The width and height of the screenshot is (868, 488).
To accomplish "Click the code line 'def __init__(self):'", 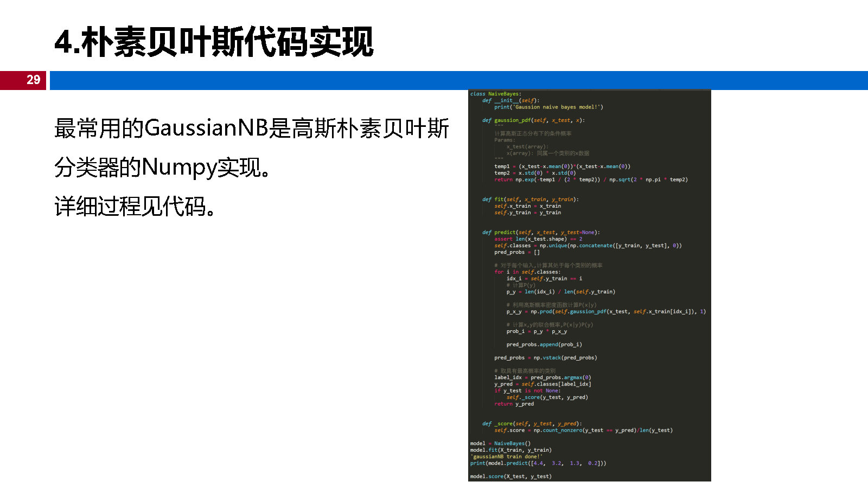I will pos(511,100).
